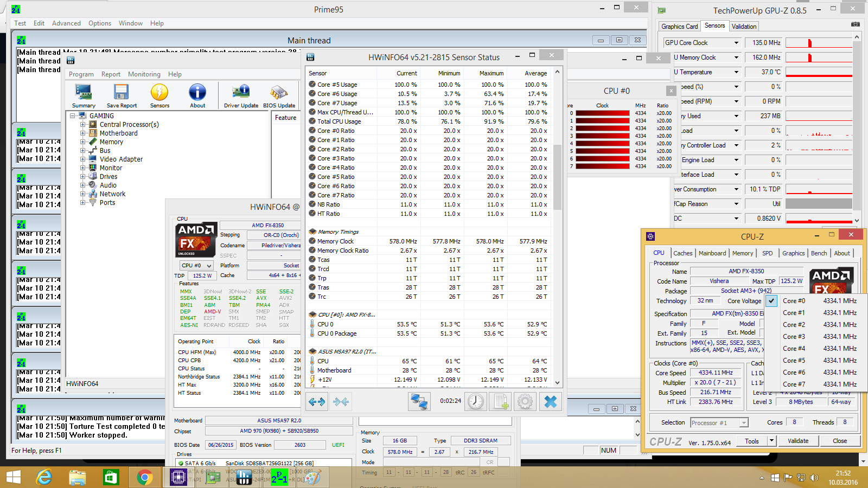Open remote monitoring via the two-computers icon
This screenshot has height=488, width=868.
pyautogui.click(x=419, y=402)
